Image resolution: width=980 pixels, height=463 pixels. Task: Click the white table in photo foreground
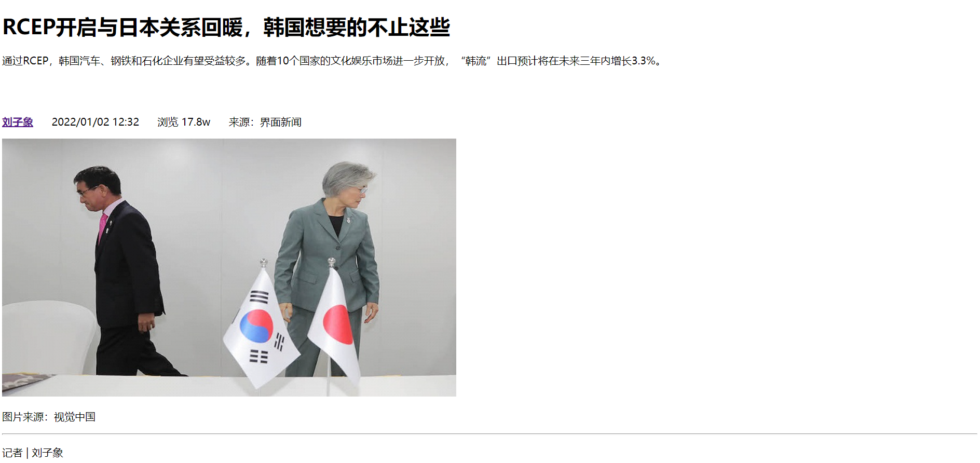click(x=229, y=386)
